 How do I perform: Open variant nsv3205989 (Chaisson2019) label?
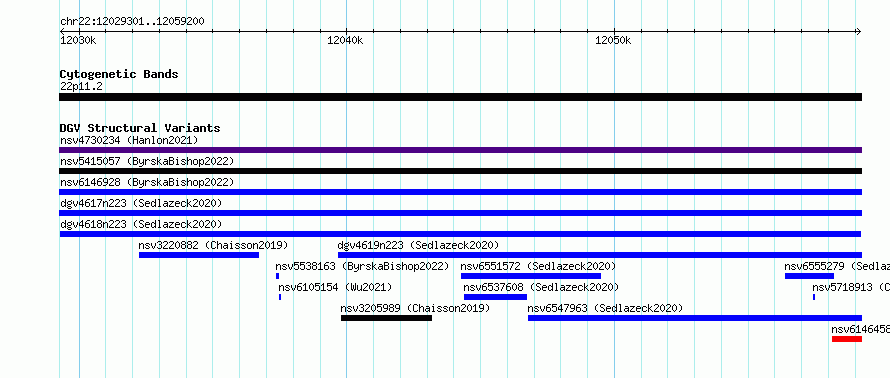(415, 308)
